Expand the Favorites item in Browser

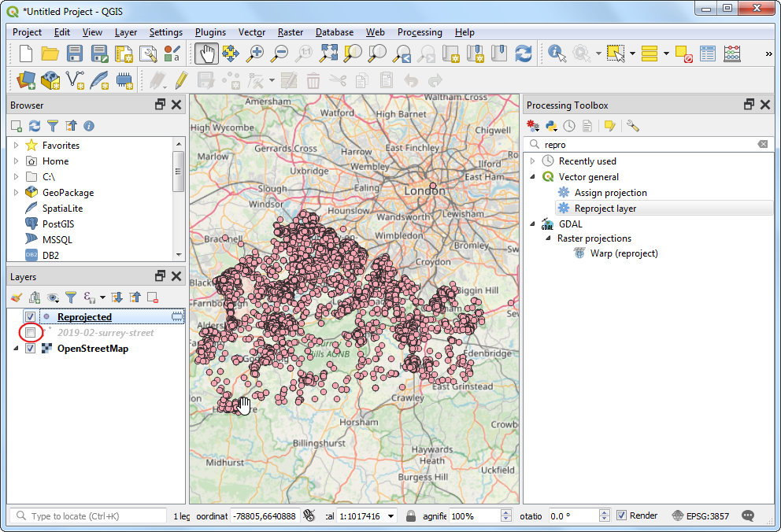(x=16, y=146)
